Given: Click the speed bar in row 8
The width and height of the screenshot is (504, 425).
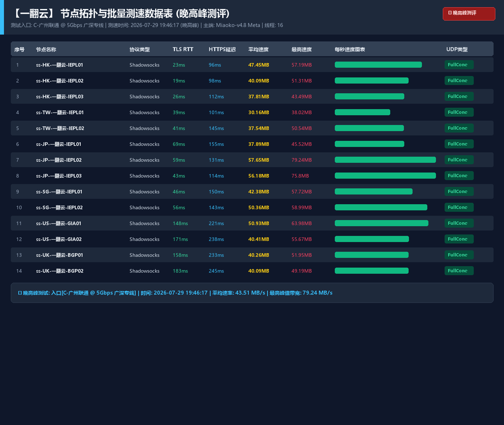Looking at the screenshot, I should (x=385, y=176).
